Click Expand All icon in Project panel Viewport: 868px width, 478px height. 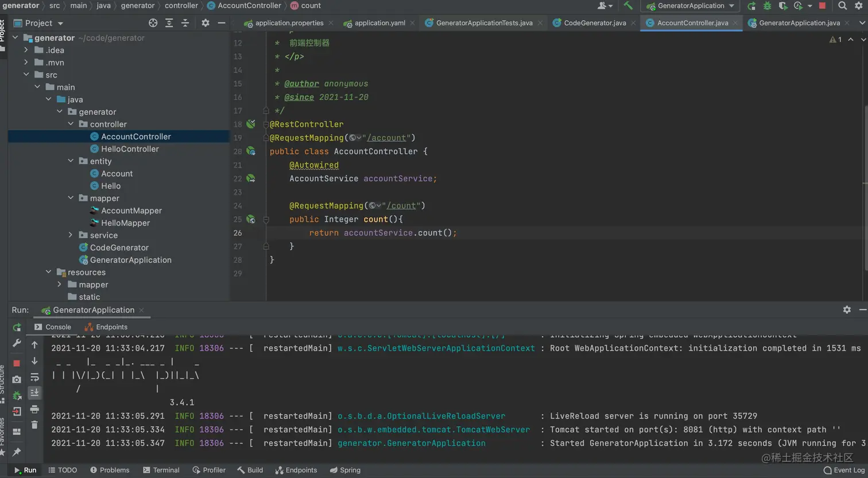click(169, 23)
